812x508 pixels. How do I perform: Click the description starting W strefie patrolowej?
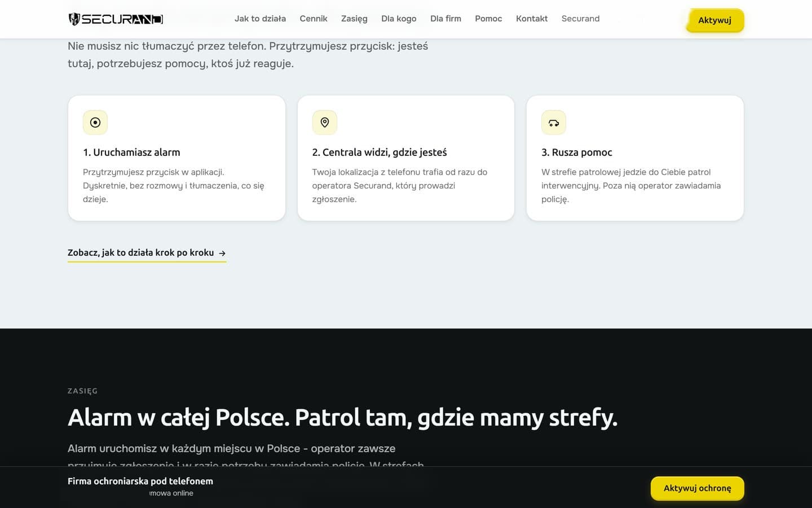[631, 186]
